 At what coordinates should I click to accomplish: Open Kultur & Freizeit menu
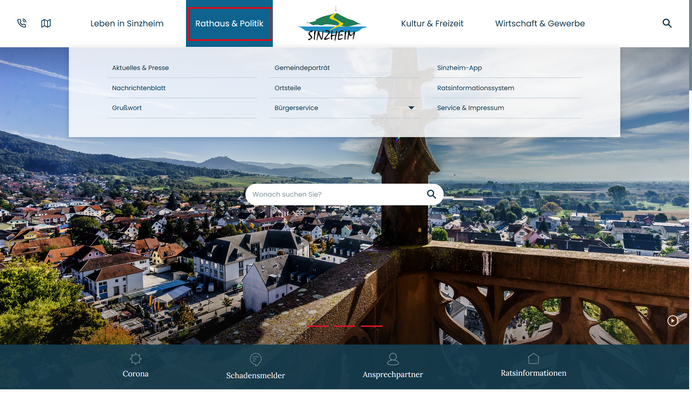432,23
